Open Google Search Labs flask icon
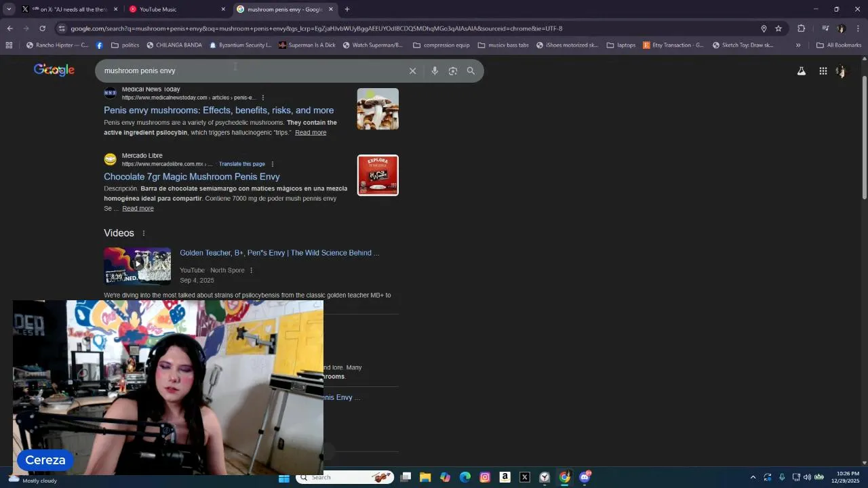The image size is (868, 488). pos(801,70)
